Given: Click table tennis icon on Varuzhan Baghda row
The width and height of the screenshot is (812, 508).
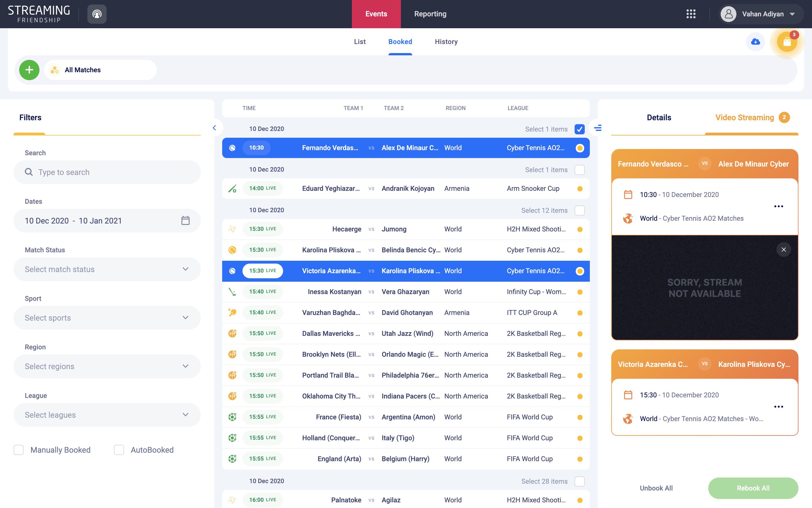Looking at the screenshot, I should (232, 312).
